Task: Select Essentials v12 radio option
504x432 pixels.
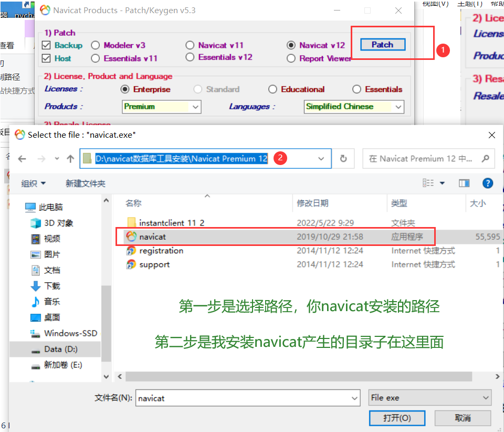Action: tap(190, 57)
